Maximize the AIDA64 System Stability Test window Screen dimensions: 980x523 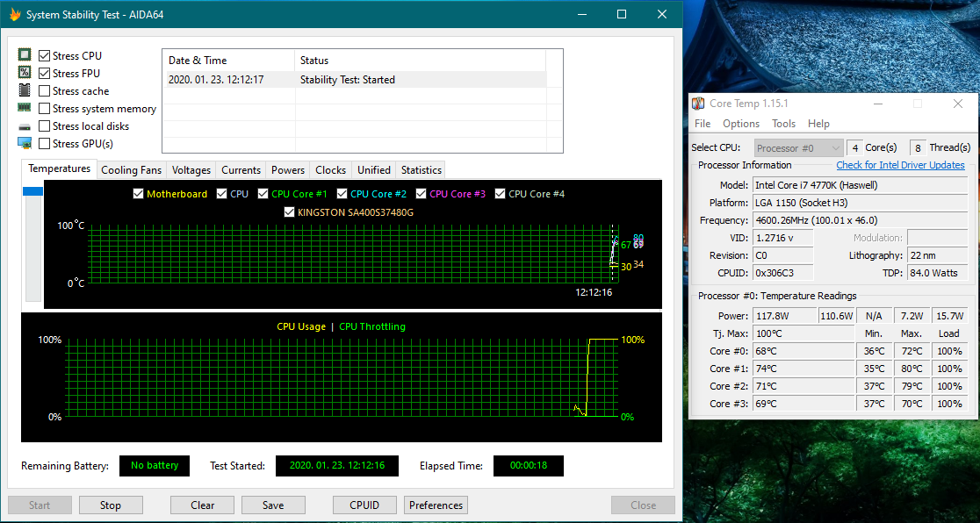tap(621, 14)
